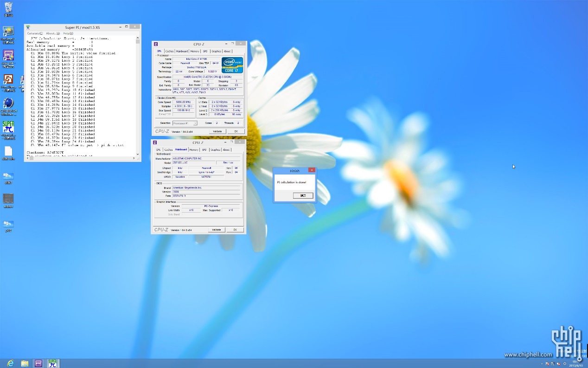Click the Manufacturer field 'ASUSTeK COMPUTER INC.'
This screenshot has width=588, height=368.
(x=206, y=159)
